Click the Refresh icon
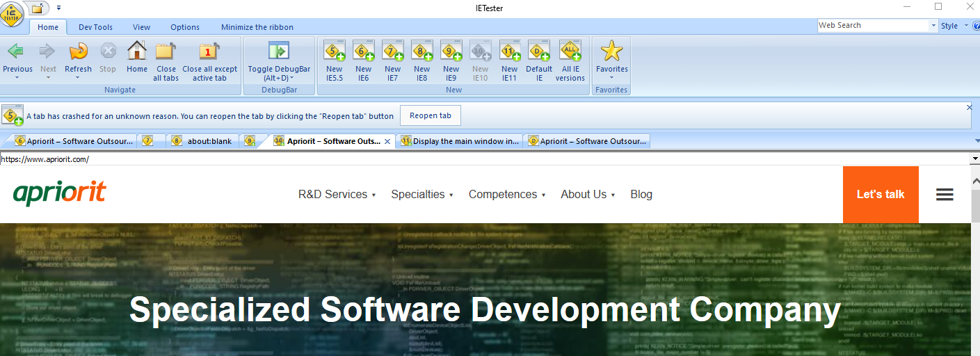This screenshot has width=980, height=356. pyautogui.click(x=78, y=50)
